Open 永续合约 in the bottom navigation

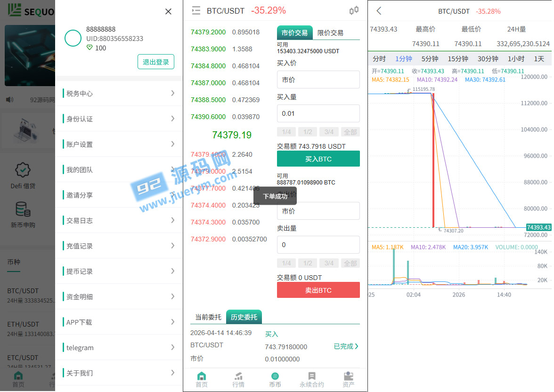point(312,380)
